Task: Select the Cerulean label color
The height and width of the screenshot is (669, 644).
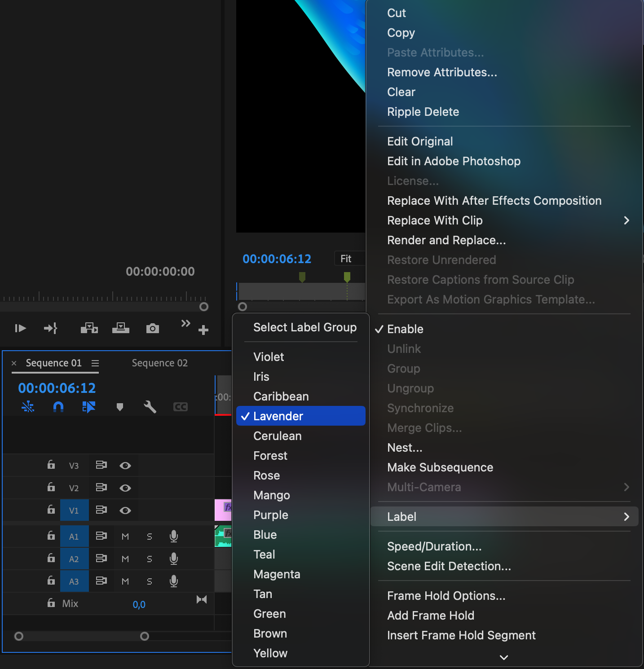Action: click(x=277, y=436)
